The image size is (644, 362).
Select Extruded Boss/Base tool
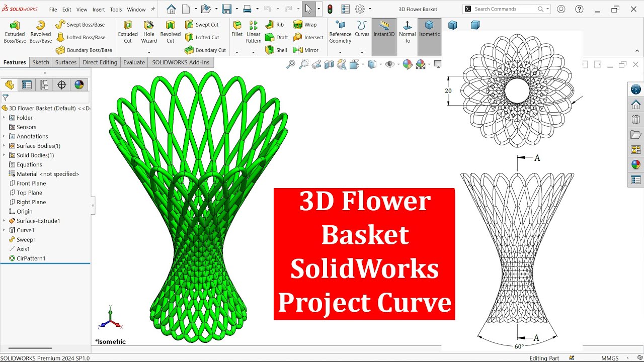(15, 32)
